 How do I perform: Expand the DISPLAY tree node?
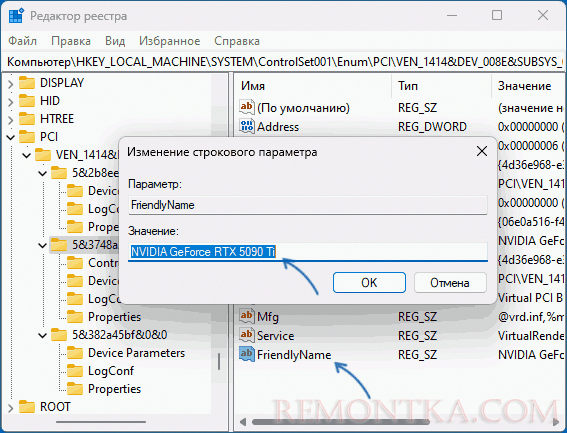[10, 84]
